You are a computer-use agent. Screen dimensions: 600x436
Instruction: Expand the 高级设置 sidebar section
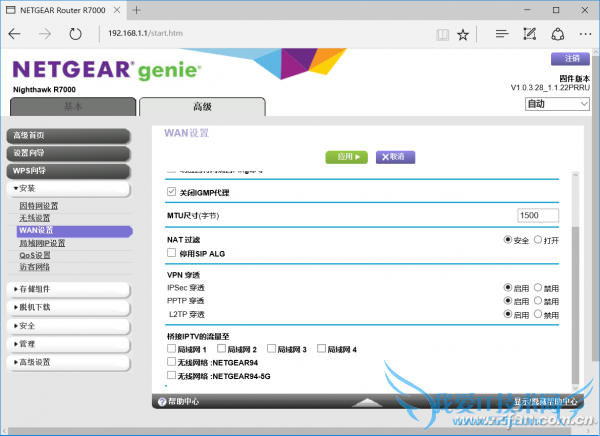69,363
